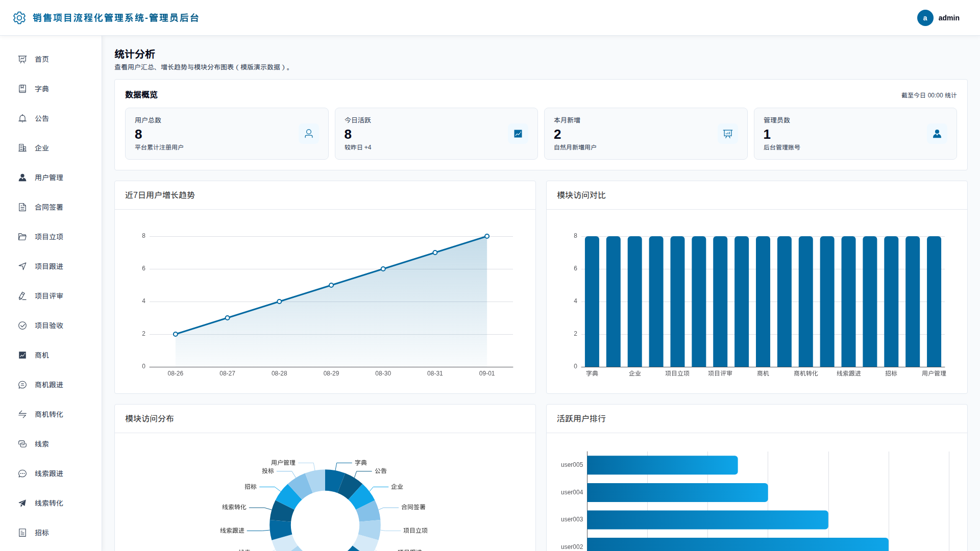Click the system title 销售项目流程化管理系统-管理员后台
Viewport: 980px width, 551px height.
[116, 18]
